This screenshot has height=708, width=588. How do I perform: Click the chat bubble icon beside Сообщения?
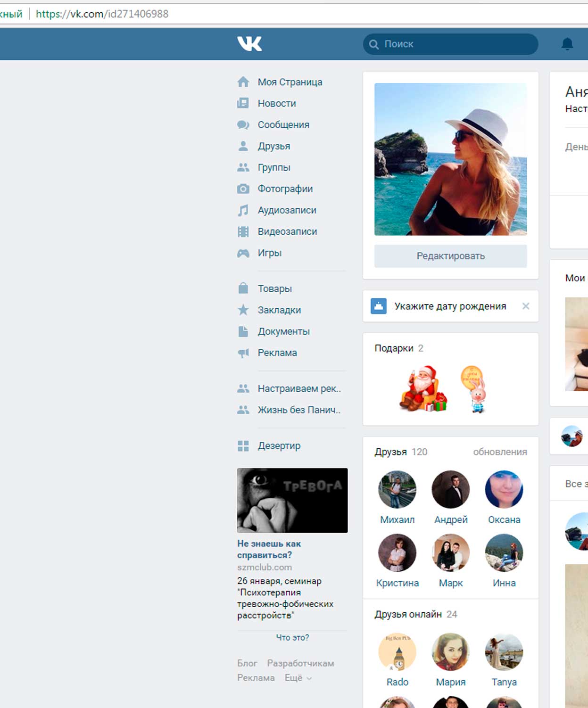pos(243,125)
